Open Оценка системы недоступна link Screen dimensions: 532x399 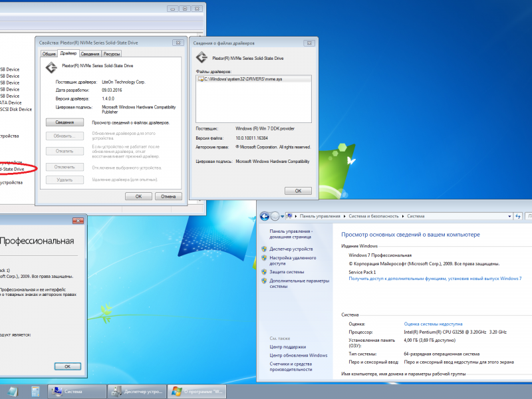click(x=433, y=324)
